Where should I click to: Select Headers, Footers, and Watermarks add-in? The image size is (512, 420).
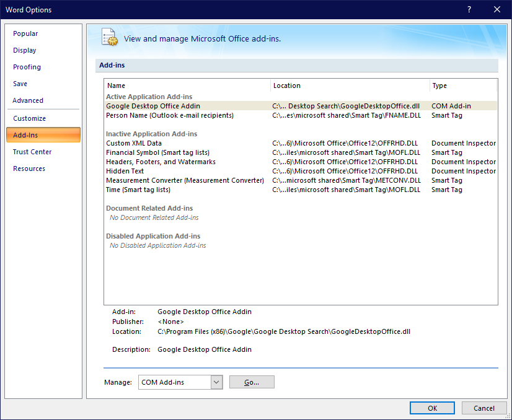301,162
